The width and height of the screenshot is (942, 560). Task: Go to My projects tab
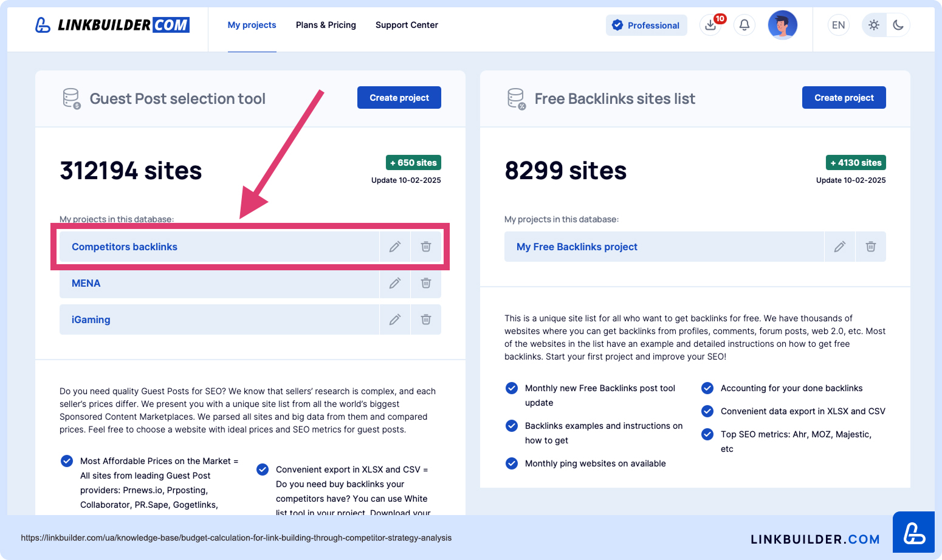pyautogui.click(x=252, y=26)
